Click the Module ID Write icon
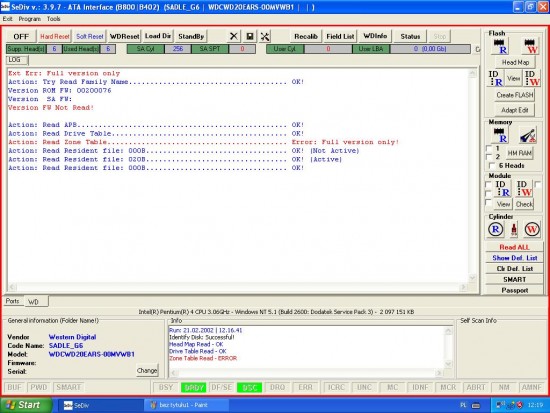 (x=524, y=188)
